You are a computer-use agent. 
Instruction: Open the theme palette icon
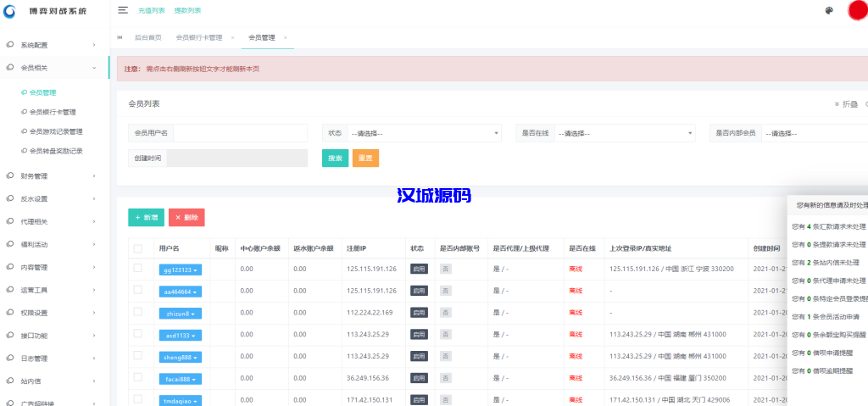pos(829,10)
